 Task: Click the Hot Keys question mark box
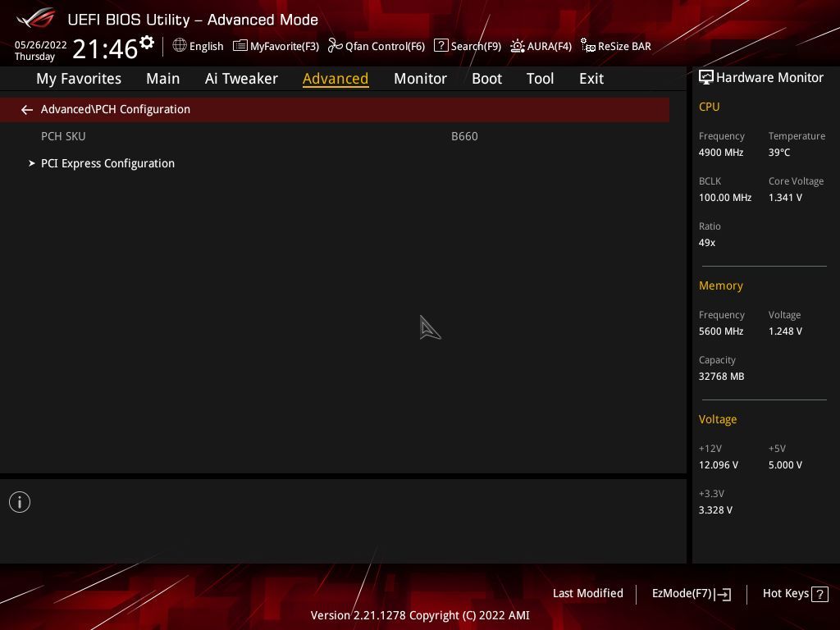click(819, 594)
